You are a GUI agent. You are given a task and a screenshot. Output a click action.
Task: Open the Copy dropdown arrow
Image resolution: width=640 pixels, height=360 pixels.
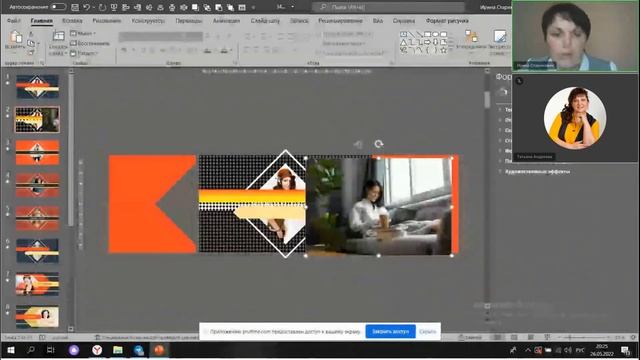click(x=38, y=44)
